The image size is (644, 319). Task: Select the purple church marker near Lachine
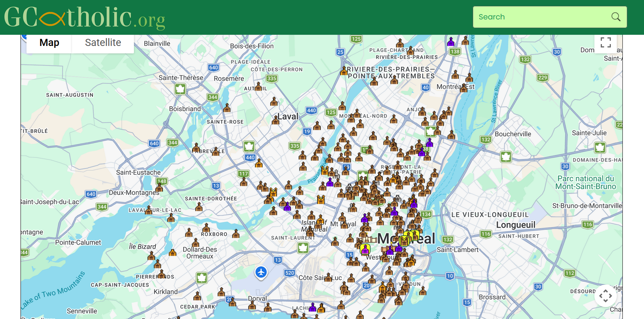click(x=313, y=307)
